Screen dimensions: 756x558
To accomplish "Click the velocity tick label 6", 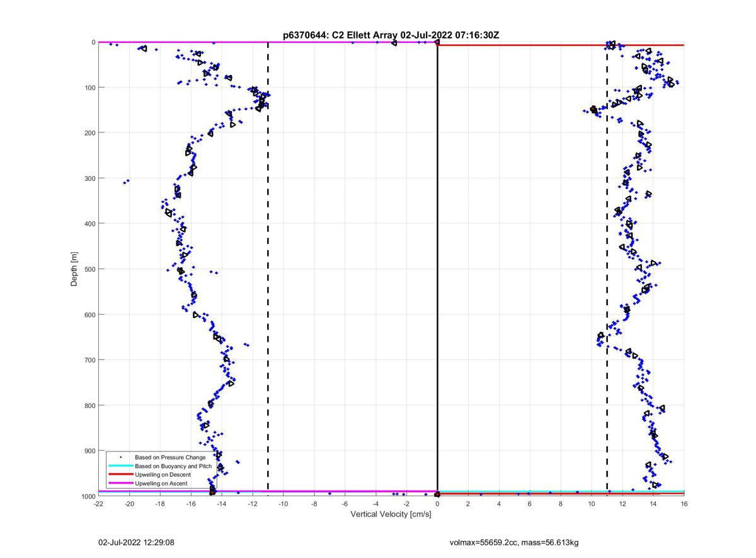I will (x=530, y=504).
